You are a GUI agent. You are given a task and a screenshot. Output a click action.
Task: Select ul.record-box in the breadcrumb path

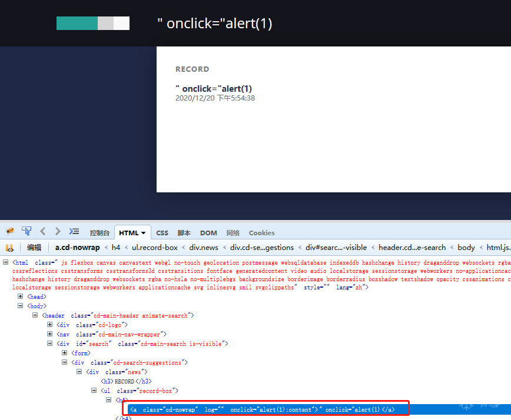click(x=154, y=248)
